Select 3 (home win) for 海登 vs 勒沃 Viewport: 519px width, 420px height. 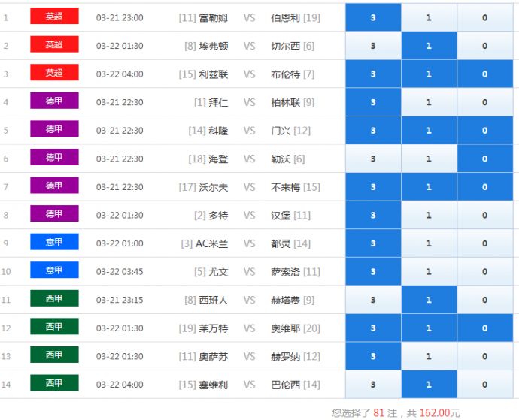(373, 159)
